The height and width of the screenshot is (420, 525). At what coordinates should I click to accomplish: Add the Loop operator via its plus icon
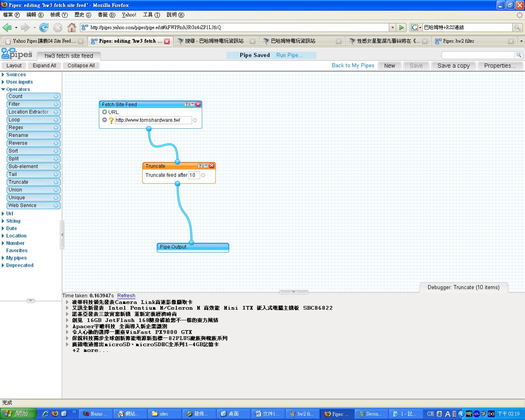pos(56,120)
